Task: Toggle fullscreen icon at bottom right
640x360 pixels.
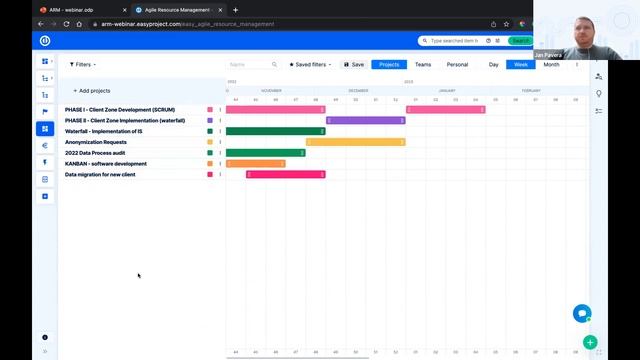Action: 599,352
